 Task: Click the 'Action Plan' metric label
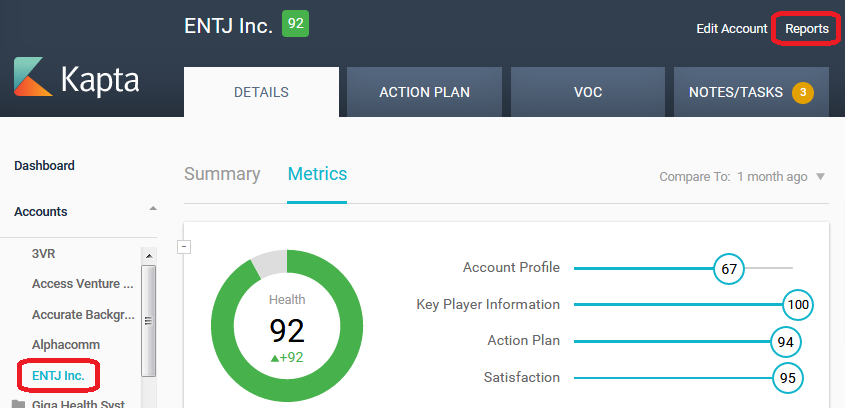click(524, 341)
